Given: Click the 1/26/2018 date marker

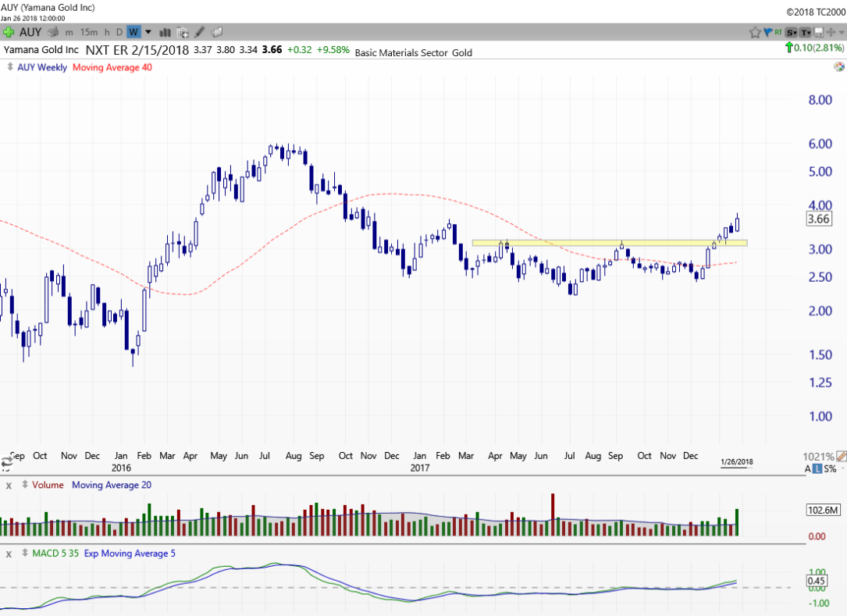Looking at the screenshot, I should [x=736, y=462].
